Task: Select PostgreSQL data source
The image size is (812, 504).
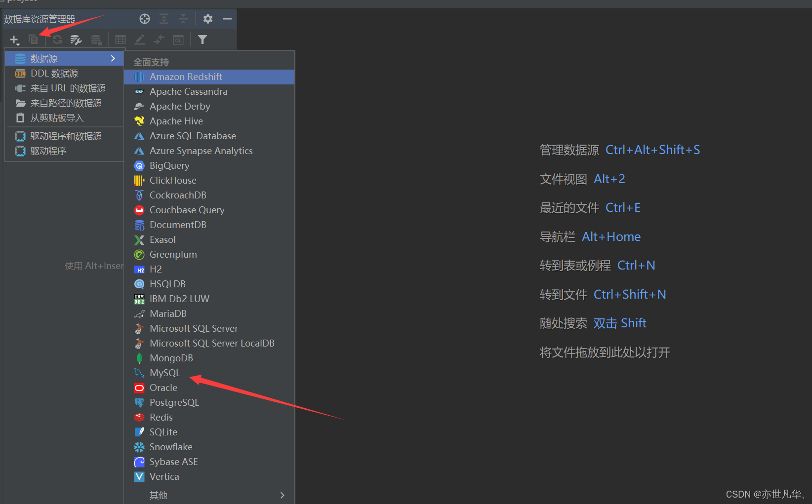Action: 209,402
